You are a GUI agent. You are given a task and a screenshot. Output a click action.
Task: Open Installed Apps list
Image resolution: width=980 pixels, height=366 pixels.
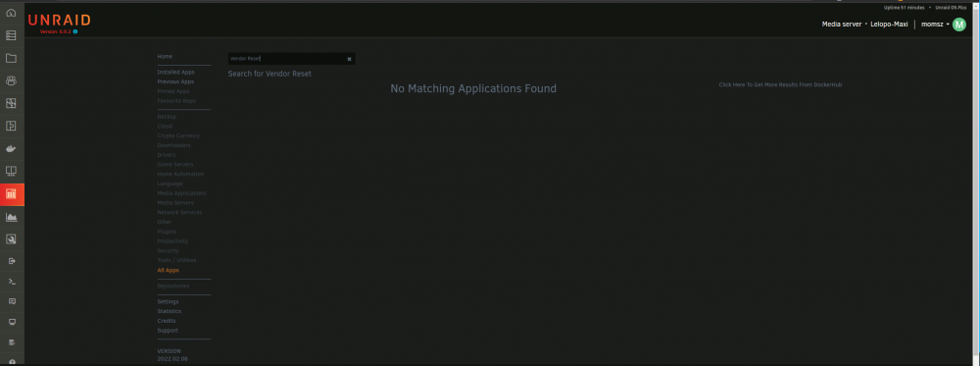pos(175,72)
